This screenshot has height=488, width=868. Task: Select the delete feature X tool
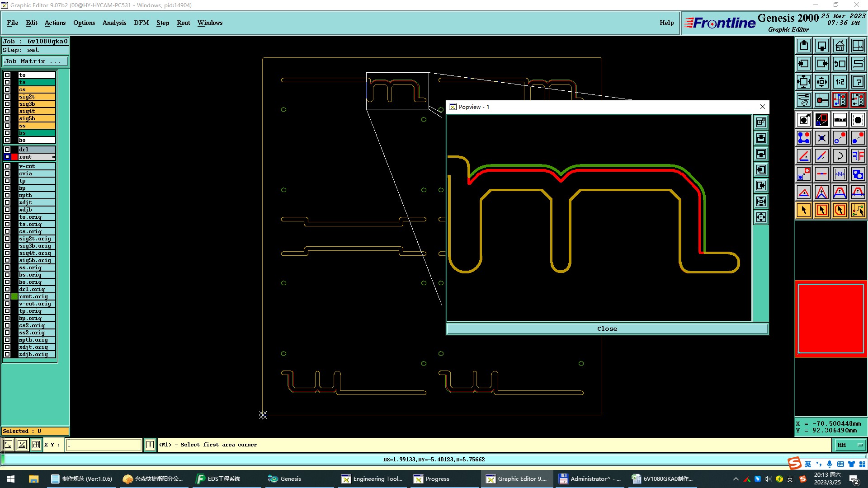[x=821, y=138]
